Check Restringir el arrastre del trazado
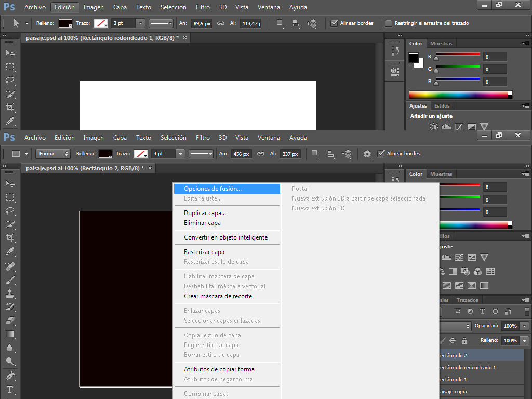This screenshot has width=532, height=399. click(x=389, y=23)
